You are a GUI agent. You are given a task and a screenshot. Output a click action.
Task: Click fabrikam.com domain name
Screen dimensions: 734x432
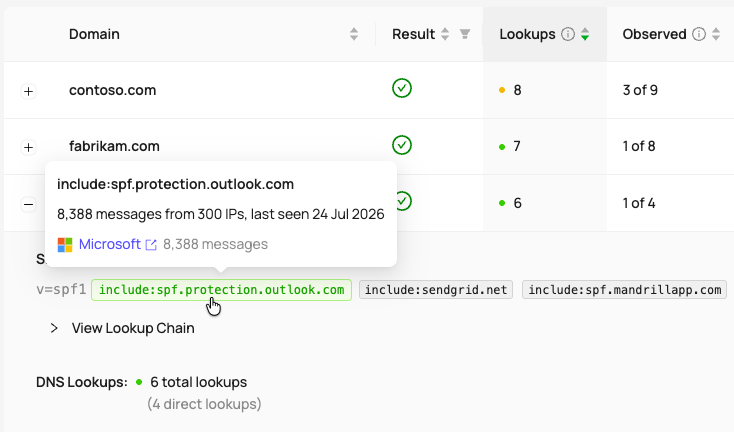pos(114,146)
